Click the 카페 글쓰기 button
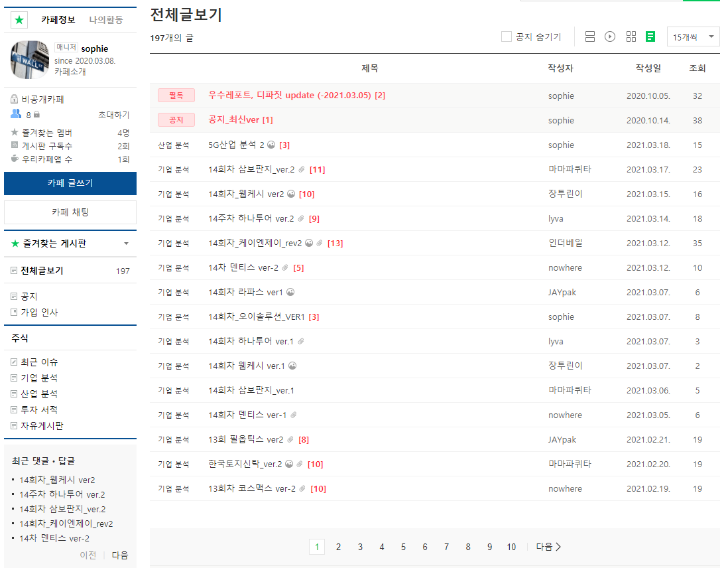Viewport: 728px width, 568px height. click(70, 183)
